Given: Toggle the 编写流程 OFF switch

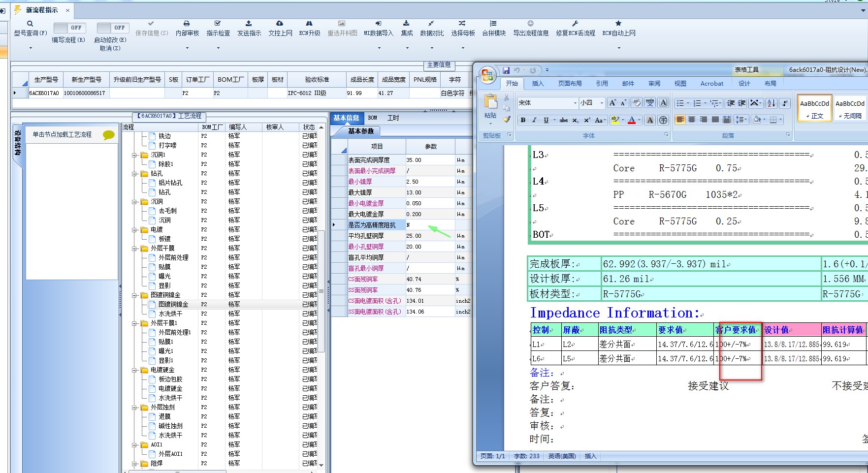Looking at the screenshot, I should tap(69, 28).
